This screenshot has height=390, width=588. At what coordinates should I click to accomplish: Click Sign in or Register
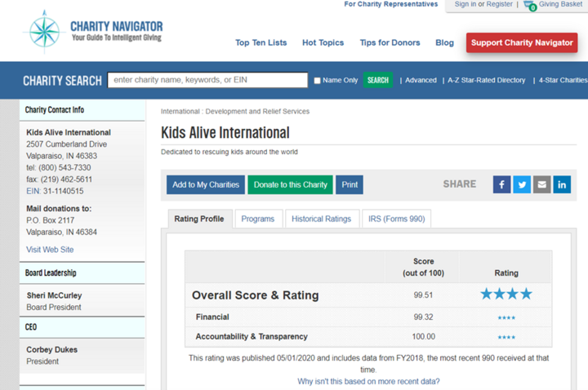(x=483, y=4)
